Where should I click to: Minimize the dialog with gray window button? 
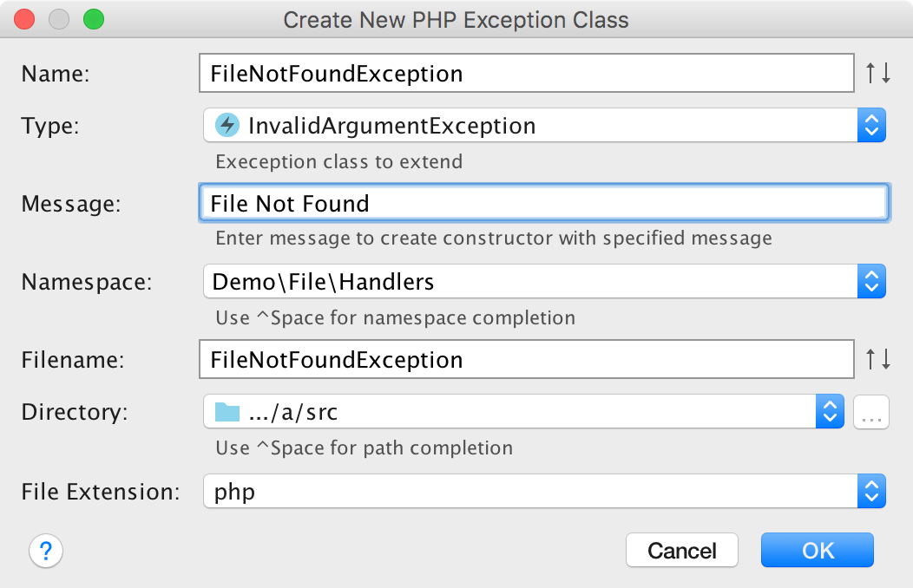tap(59, 19)
